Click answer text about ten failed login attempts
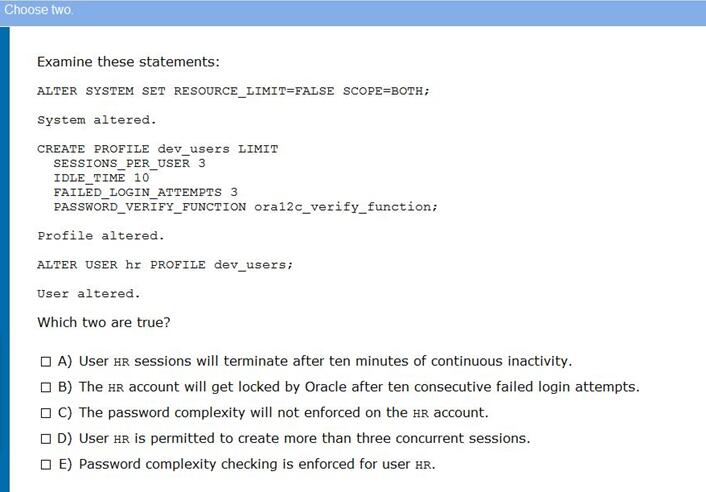Image resolution: width=706 pixels, height=492 pixels. click(359, 387)
